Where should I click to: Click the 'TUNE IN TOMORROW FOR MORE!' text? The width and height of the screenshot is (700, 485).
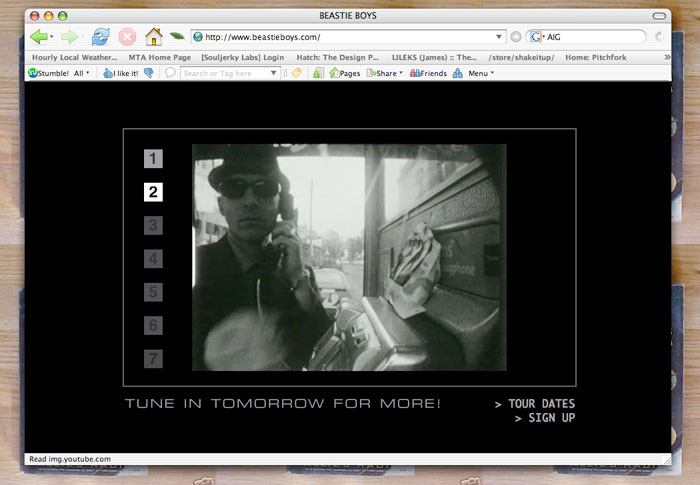(x=283, y=404)
